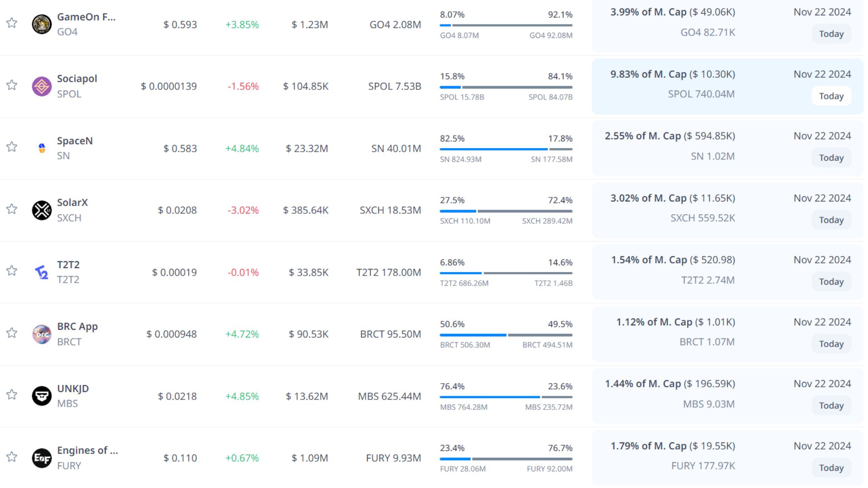Open the UNKJD token name link
This screenshot has height=488, width=868.
tap(73, 389)
